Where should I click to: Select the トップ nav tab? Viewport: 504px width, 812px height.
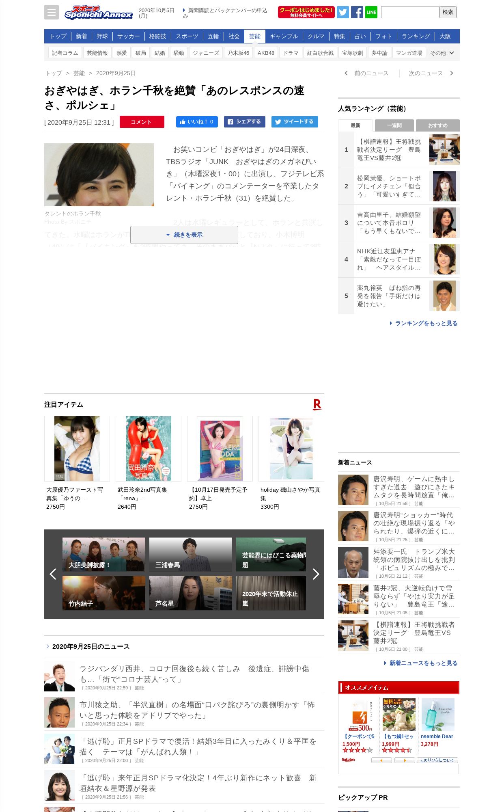tap(58, 36)
